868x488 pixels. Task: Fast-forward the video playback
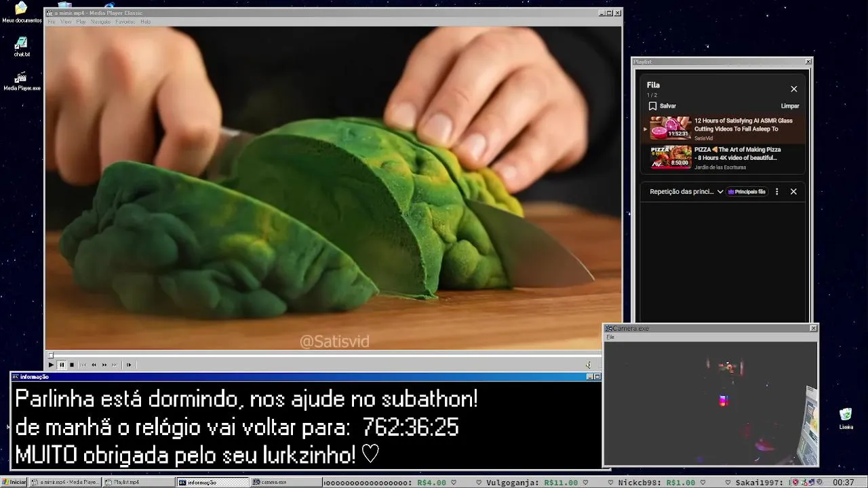(104, 365)
